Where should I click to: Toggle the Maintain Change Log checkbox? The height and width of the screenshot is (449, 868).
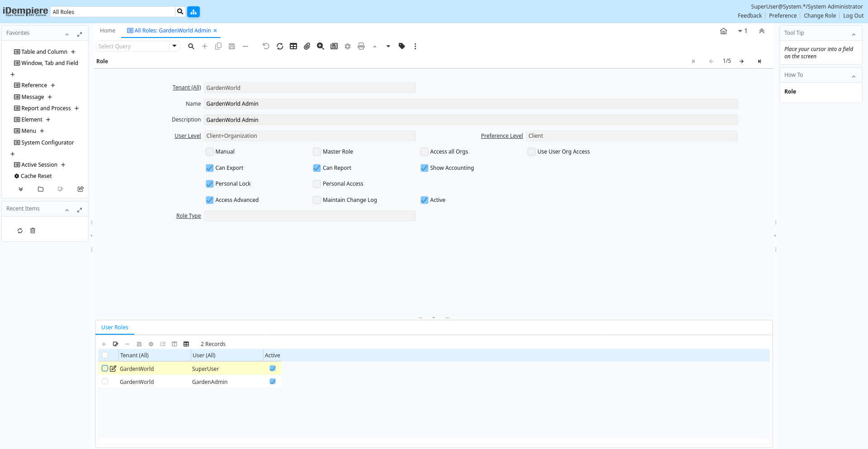pyautogui.click(x=317, y=200)
